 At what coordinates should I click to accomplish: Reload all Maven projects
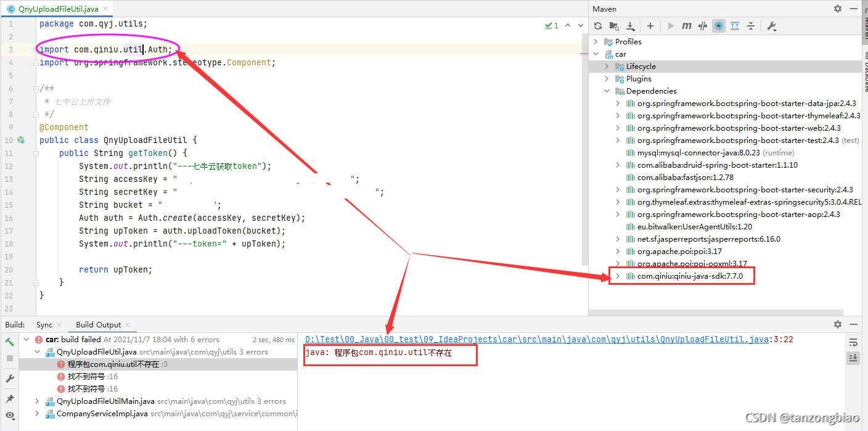point(598,25)
